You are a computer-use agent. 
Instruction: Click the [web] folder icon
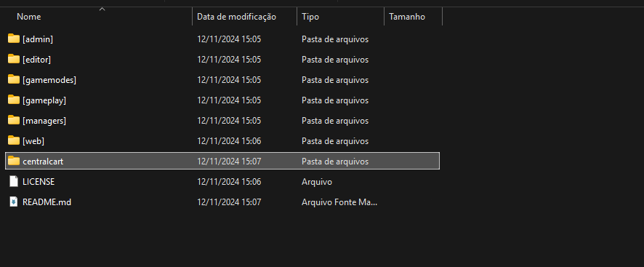tap(14, 140)
